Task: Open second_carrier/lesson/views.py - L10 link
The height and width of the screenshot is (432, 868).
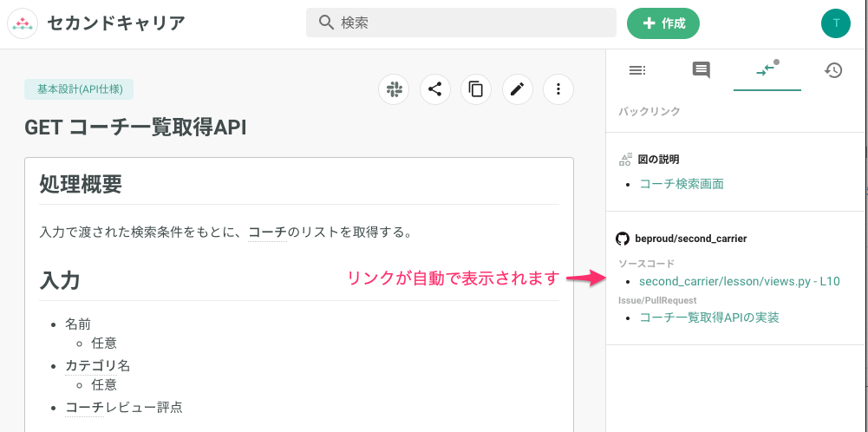Action: 740,281
